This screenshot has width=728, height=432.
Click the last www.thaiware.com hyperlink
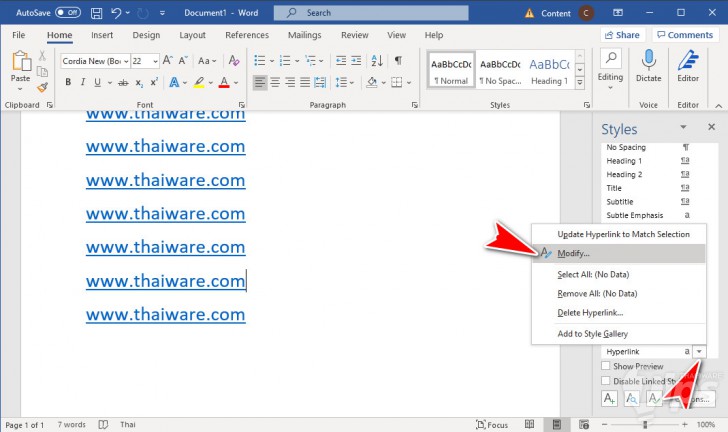pos(165,314)
